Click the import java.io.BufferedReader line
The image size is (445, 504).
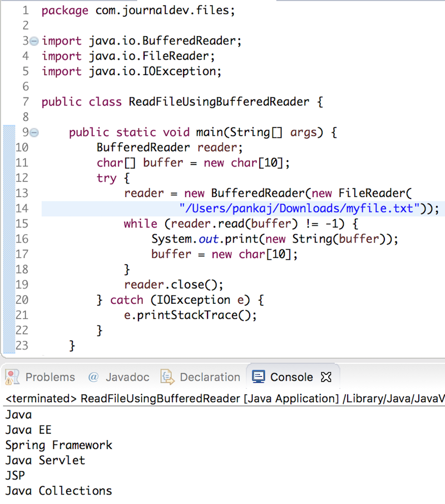click(141, 41)
